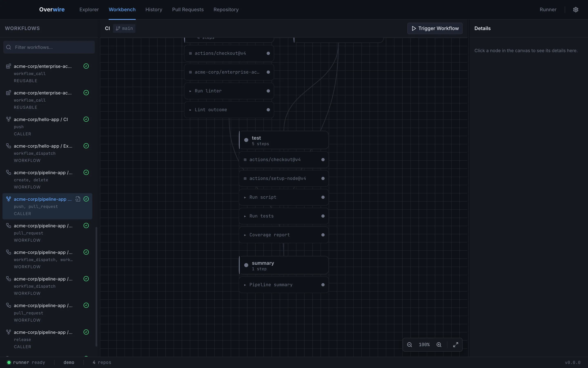Click the Overwire logo
The width and height of the screenshot is (588, 368).
click(x=52, y=9)
